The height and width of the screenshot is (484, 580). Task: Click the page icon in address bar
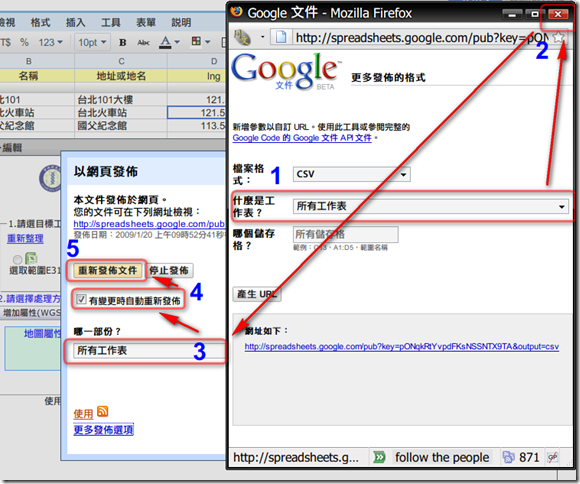click(281, 37)
